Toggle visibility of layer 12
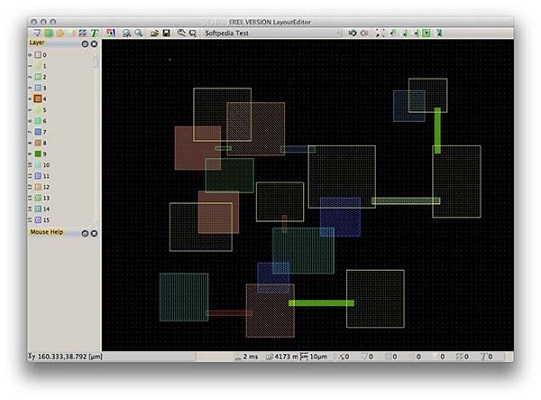The image size is (541, 400). tap(30, 187)
